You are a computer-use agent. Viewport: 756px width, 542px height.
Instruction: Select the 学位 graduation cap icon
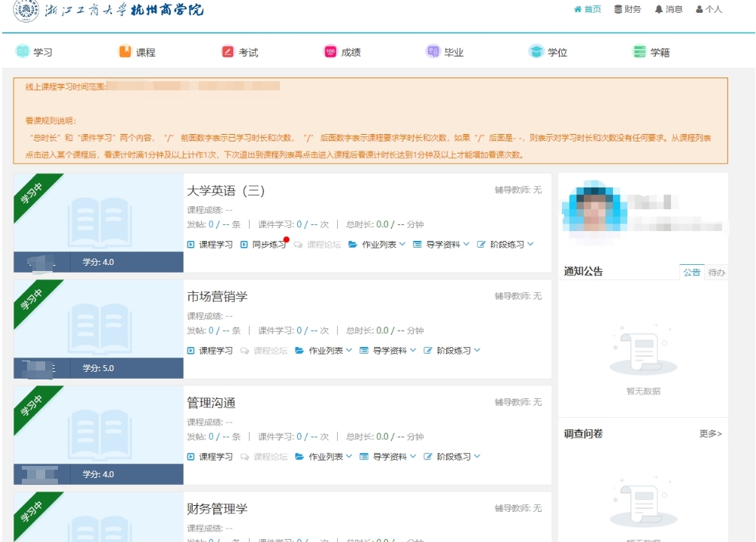click(536, 52)
